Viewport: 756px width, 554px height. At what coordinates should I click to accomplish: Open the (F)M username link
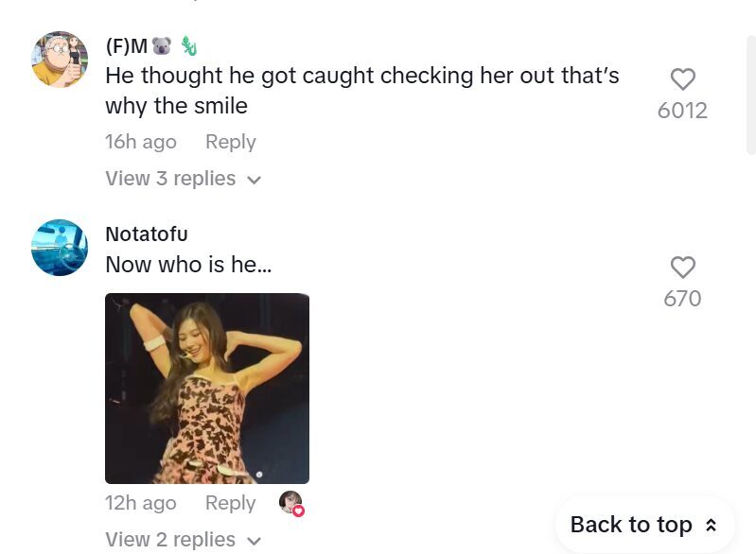click(x=127, y=46)
